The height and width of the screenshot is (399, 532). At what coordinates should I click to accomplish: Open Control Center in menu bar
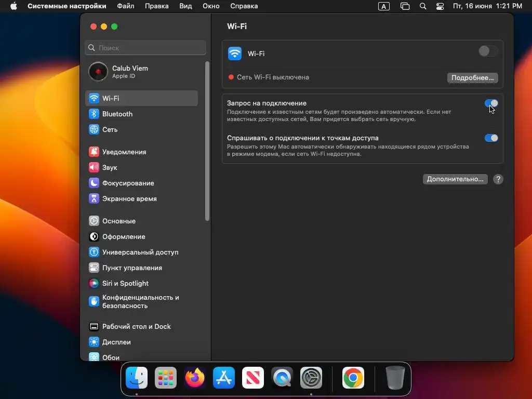coord(440,6)
